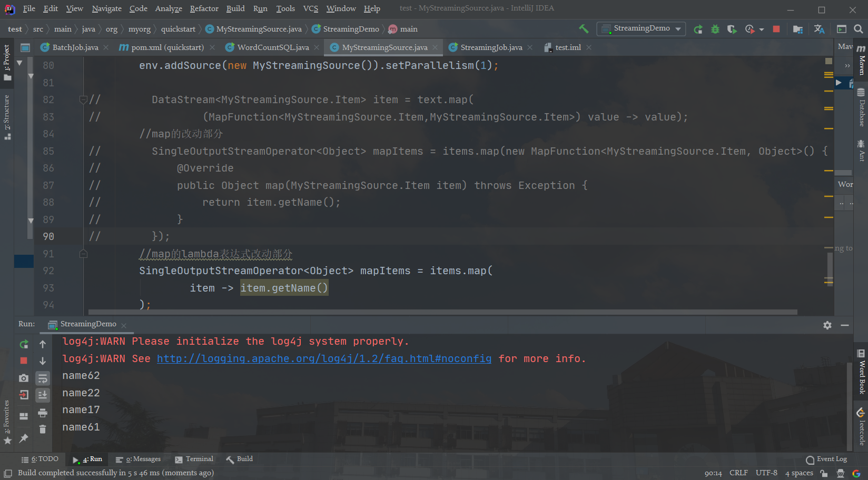
Task: Click the Exit process icon in Run panel
Action: (24, 395)
